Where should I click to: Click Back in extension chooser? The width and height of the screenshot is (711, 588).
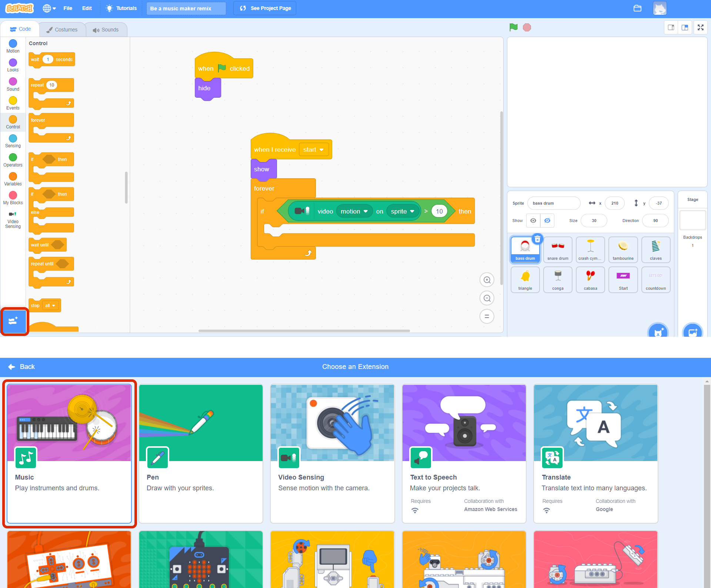21,367
